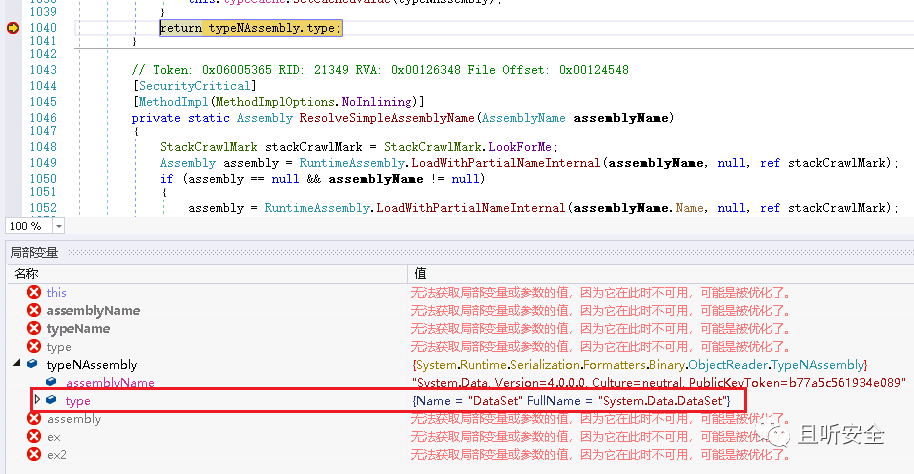
Task: Click the field icon next to 'type' child
Action: pyautogui.click(x=51, y=400)
